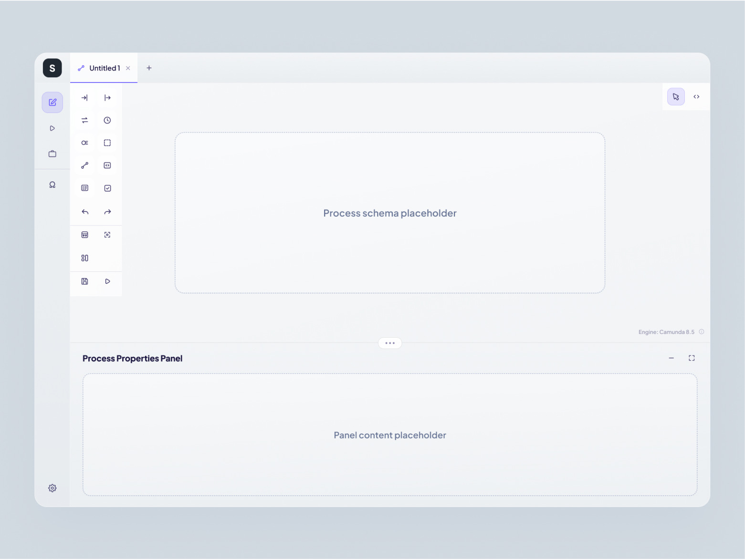745x560 pixels.
Task: Select the bar-to-arrow start event tool
Action: click(107, 98)
